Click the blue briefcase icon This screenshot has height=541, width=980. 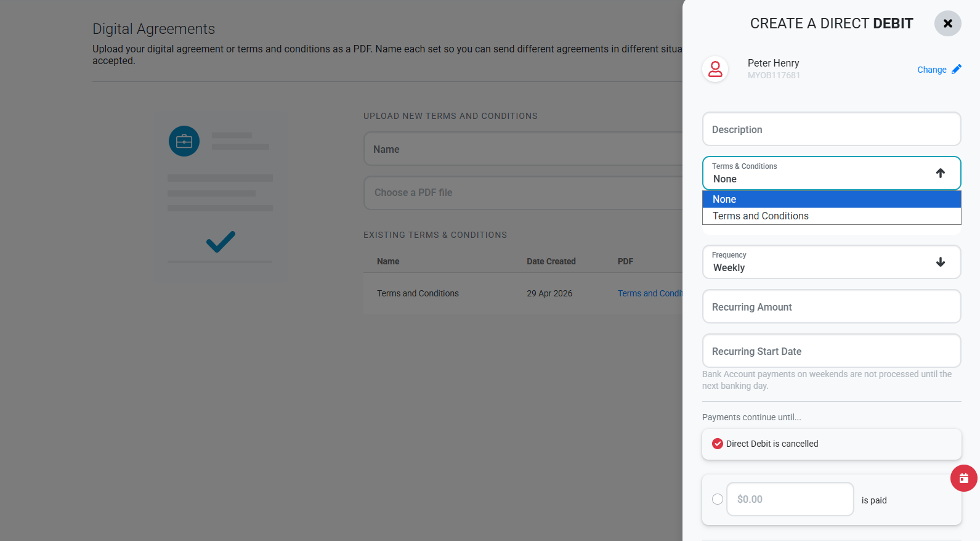(184, 141)
